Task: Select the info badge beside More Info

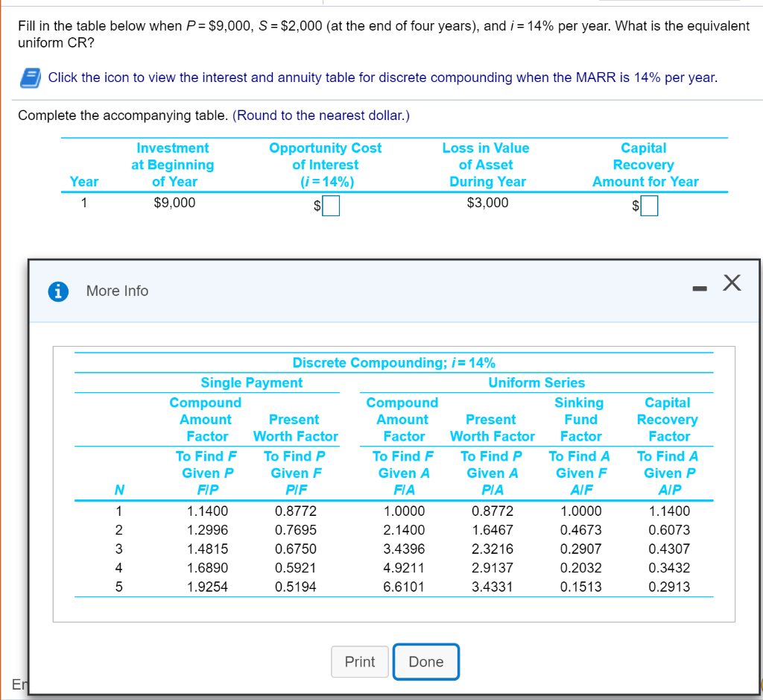Action: click(58, 291)
